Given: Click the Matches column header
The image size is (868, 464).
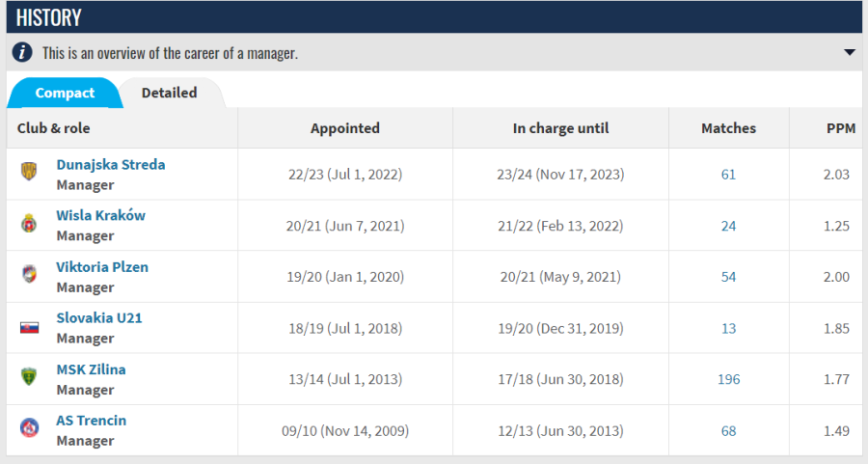Looking at the screenshot, I should click(728, 128).
